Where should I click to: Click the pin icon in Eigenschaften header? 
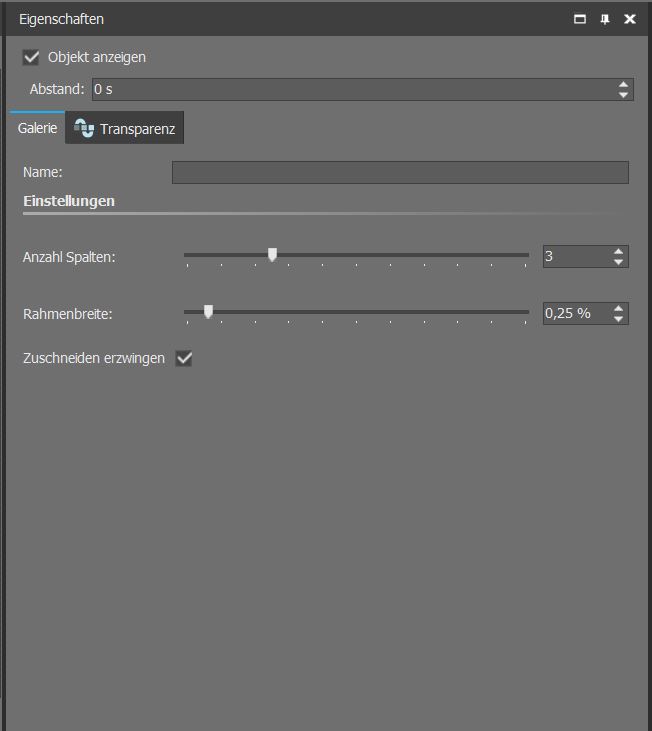[x=604, y=19]
